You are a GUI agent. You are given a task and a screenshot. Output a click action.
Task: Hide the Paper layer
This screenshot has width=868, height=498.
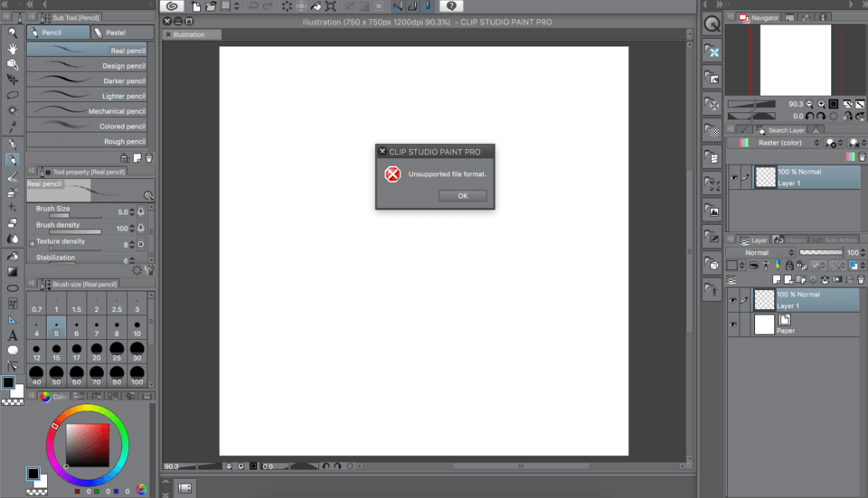733,324
